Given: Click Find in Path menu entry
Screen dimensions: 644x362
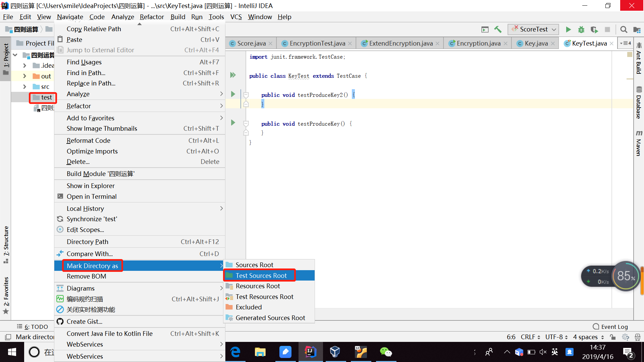Looking at the screenshot, I should 140,73.
